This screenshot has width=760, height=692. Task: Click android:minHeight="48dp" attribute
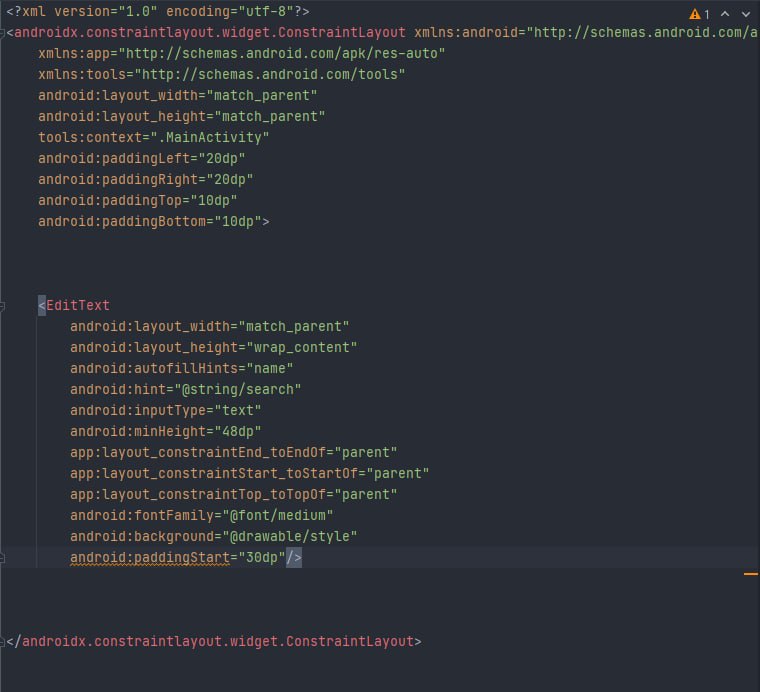(166, 431)
